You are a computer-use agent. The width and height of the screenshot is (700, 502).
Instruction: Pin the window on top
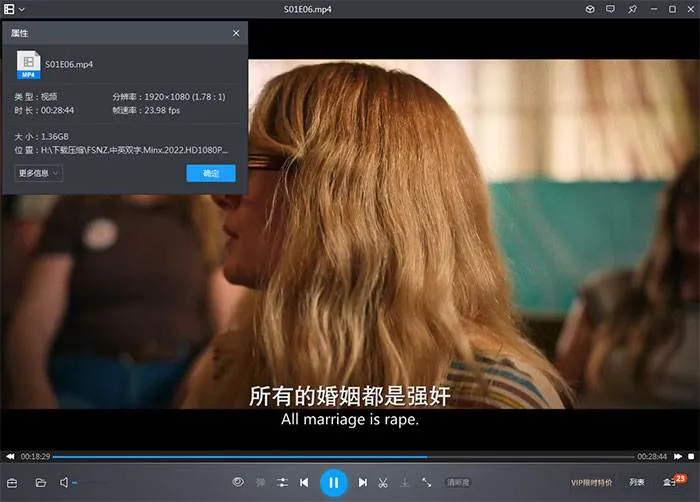632,9
